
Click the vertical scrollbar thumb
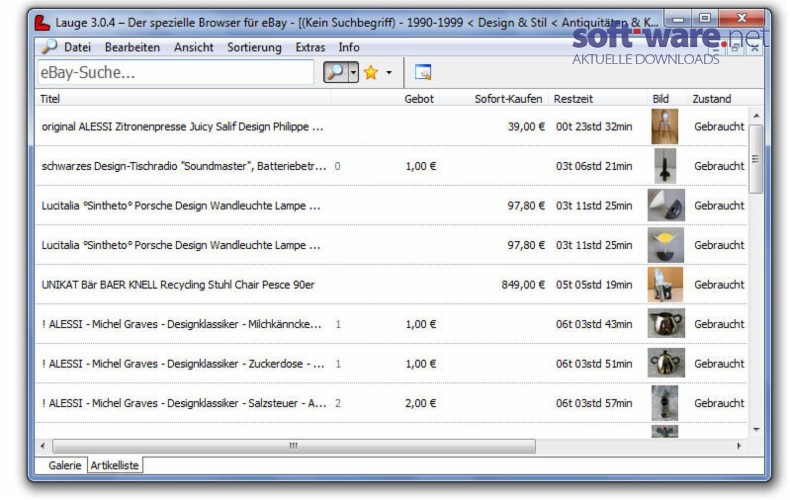tap(756, 159)
